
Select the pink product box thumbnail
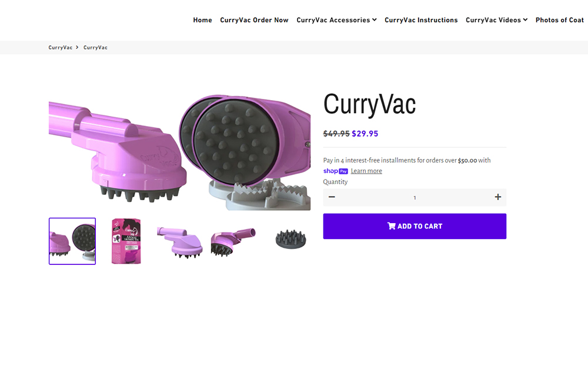click(126, 241)
